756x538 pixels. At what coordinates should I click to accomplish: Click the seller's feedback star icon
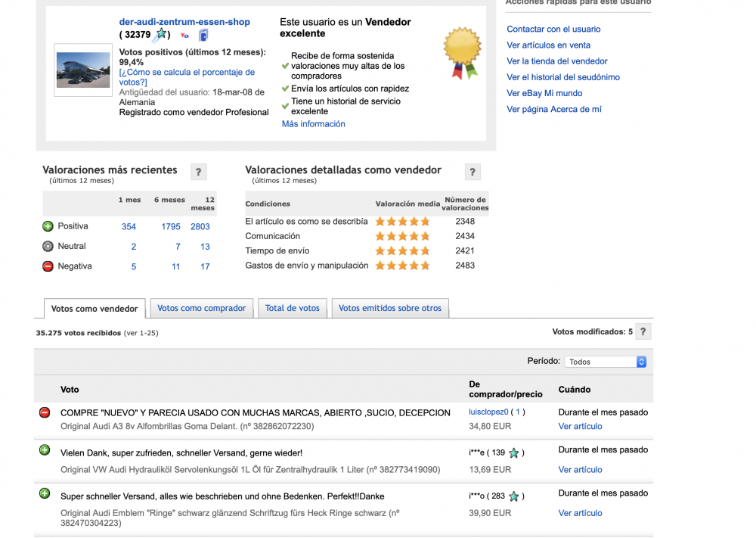(160, 34)
